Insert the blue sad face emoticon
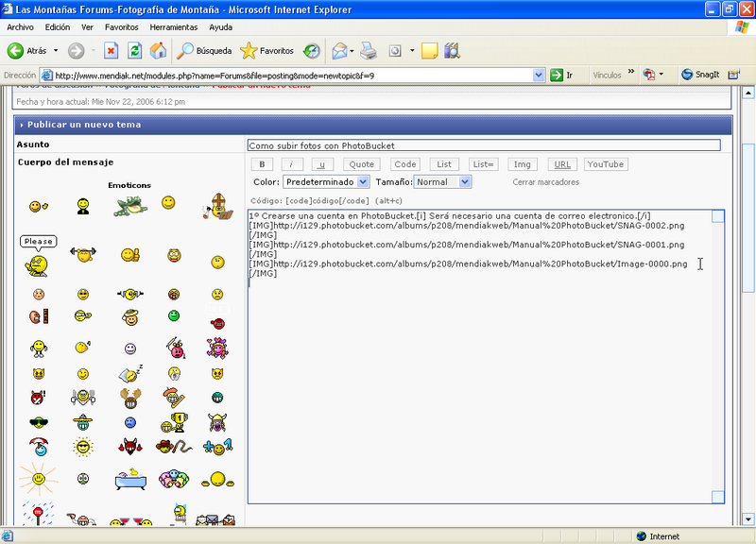756x544 pixels. 130,422
